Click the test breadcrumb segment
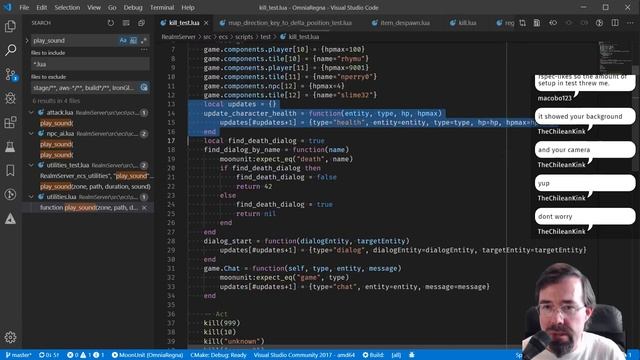 click(x=265, y=37)
